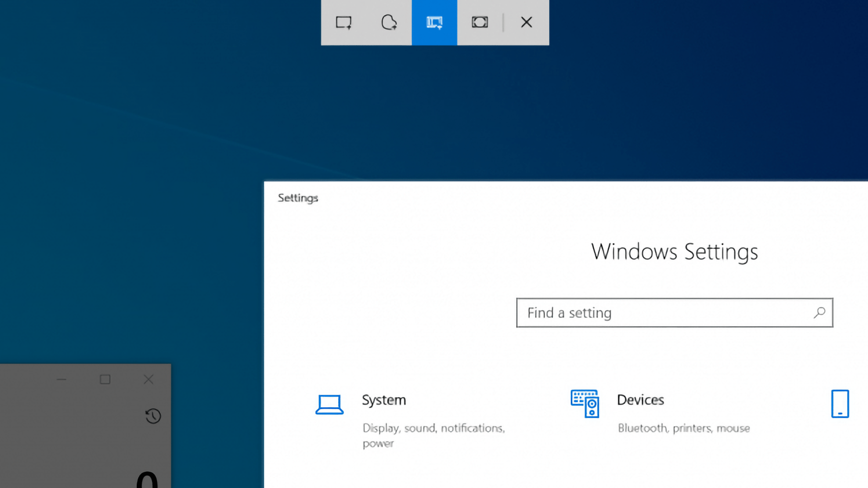868x488 pixels.
Task: Open the Phone settings icon
Action: pos(840,404)
